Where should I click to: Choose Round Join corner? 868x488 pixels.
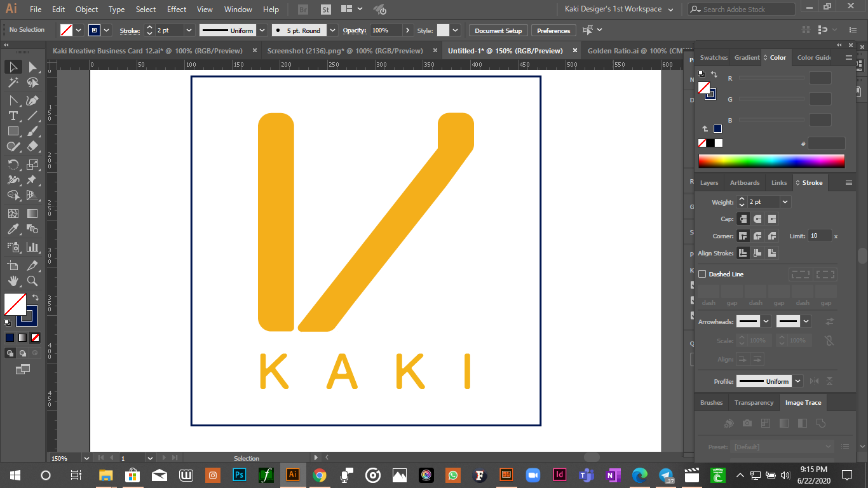pyautogui.click(x=757, y=236)
